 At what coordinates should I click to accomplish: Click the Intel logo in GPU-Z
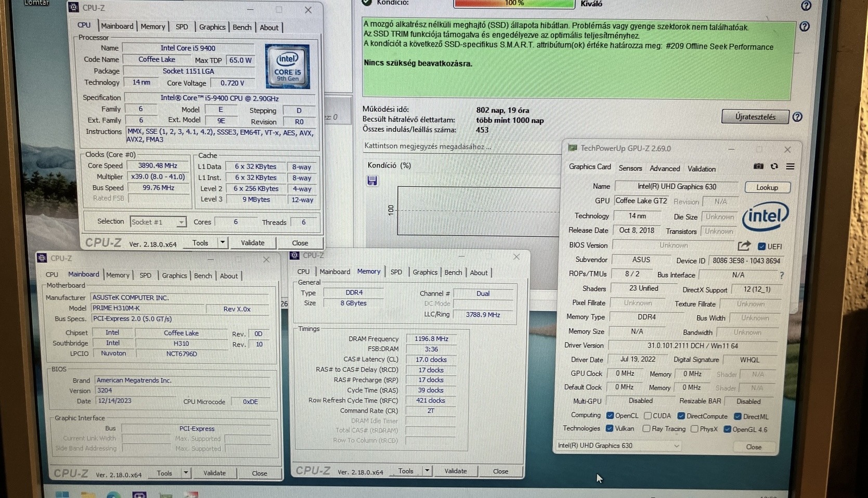click(x=765, y=216)
